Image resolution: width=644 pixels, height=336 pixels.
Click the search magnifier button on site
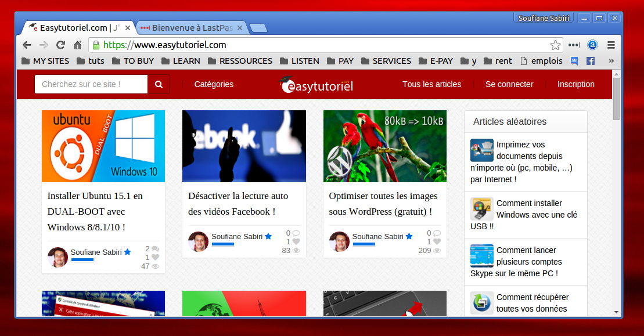point(159,84)
